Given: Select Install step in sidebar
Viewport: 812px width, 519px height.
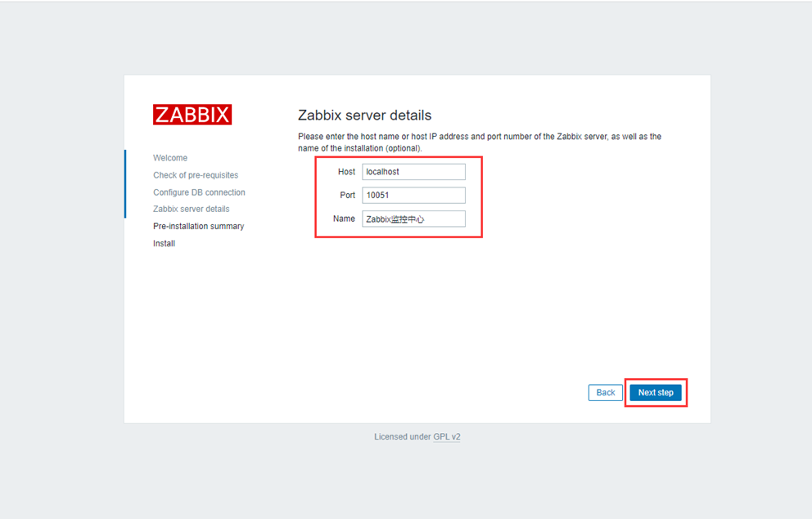Looking at the screenshot, I should pos(165,243).
